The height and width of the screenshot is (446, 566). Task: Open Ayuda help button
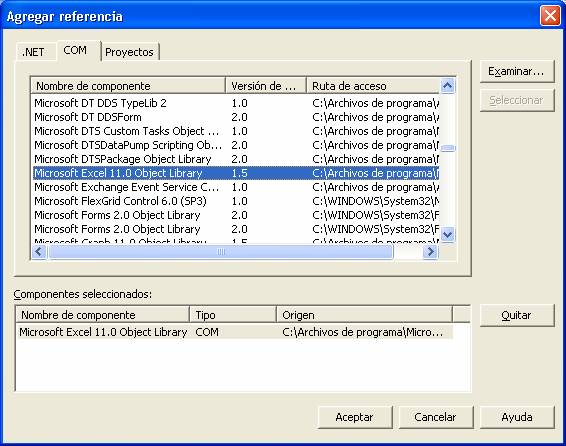(517, 417)
